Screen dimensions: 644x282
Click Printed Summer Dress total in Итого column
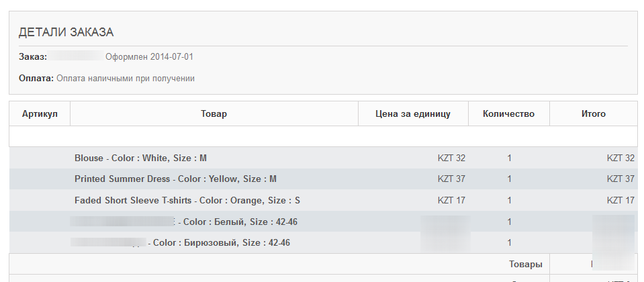click(620, 179)
